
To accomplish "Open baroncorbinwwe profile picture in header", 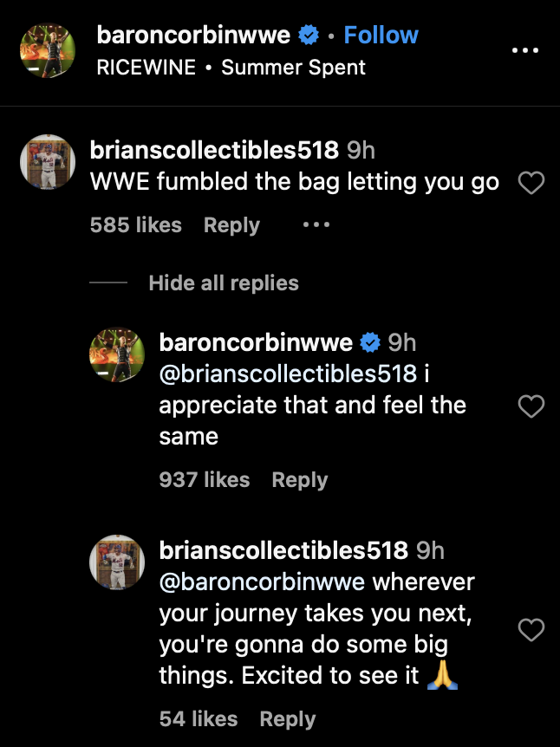I will 47,50.
